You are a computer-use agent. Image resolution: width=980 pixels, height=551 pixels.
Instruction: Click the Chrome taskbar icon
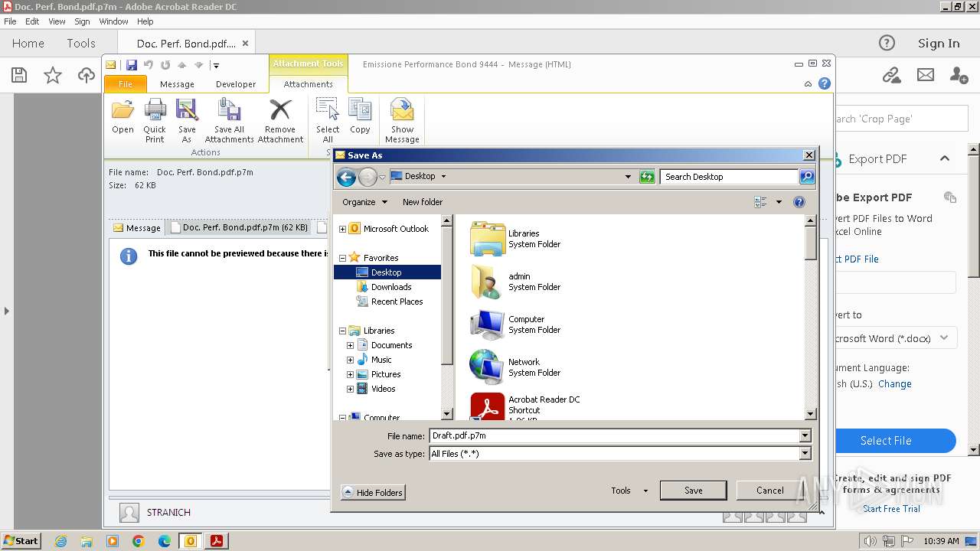click(139, 541)
